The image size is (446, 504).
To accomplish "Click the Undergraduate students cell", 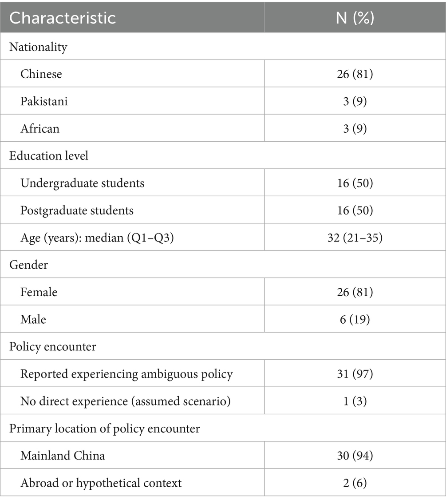I will point(83,183).
